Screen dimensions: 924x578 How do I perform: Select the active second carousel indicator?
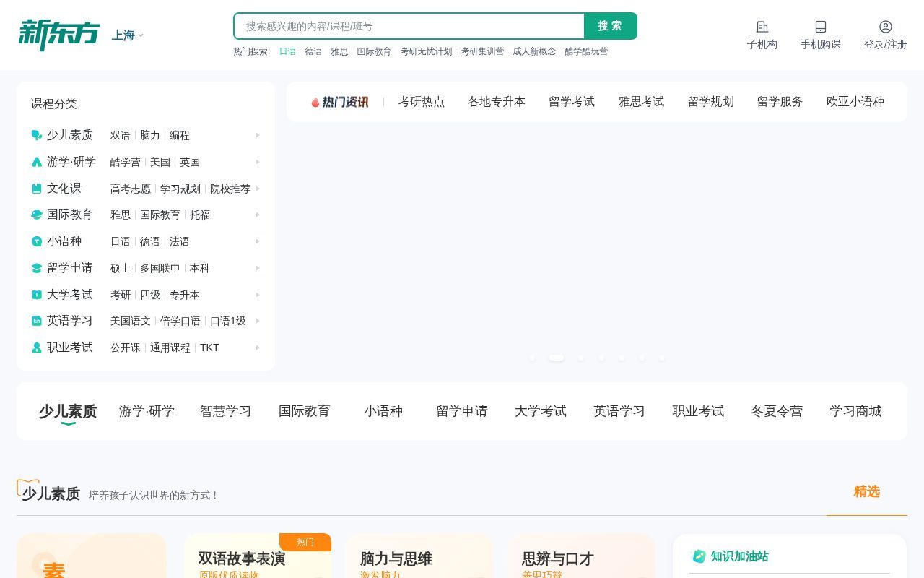(557, 357)
